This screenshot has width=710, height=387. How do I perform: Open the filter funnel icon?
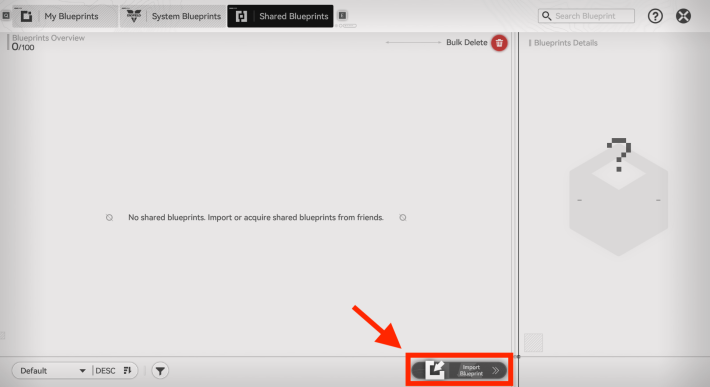point(160,371)
